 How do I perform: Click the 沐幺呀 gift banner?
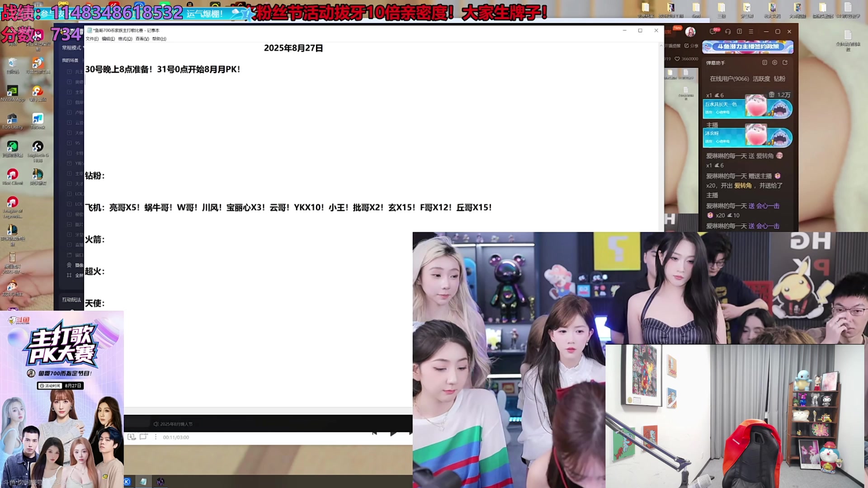748,137
